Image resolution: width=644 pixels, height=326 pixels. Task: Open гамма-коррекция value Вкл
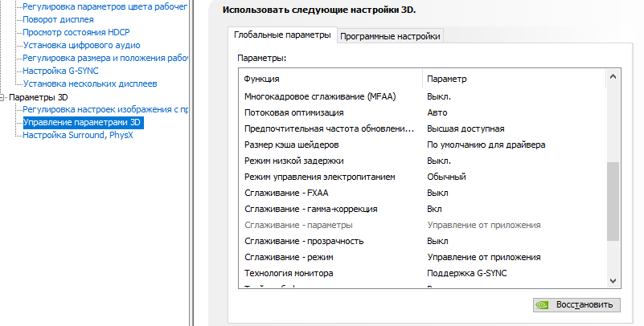point(434,209)
